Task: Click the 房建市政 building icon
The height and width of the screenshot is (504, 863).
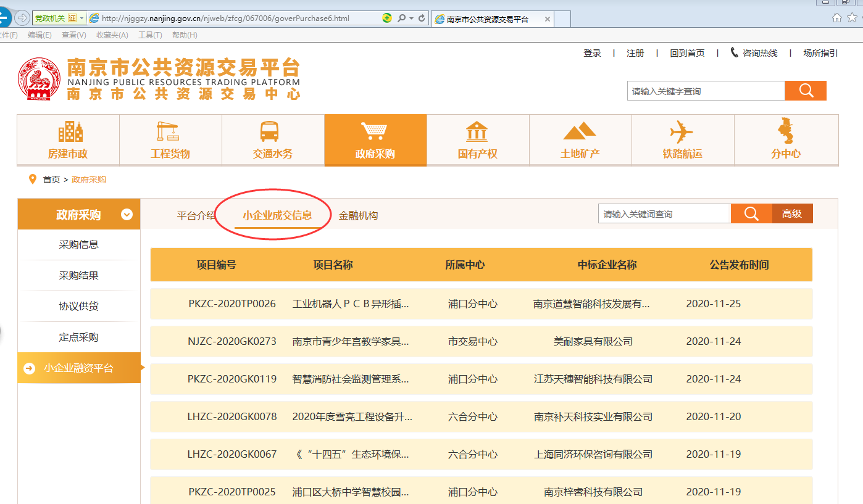Action: click(70, 131)
